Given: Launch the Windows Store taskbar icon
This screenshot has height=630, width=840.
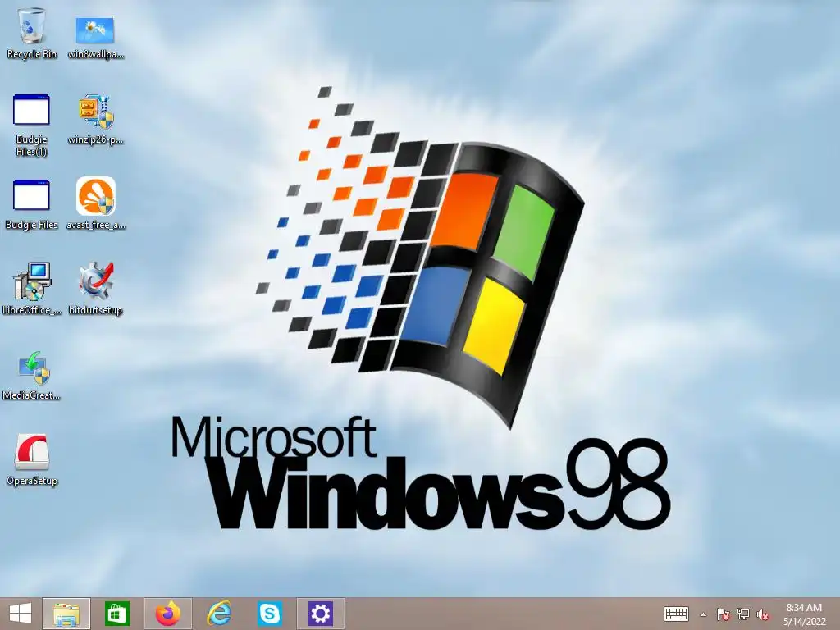Looking at the screenshot, I should coord(116,614).
